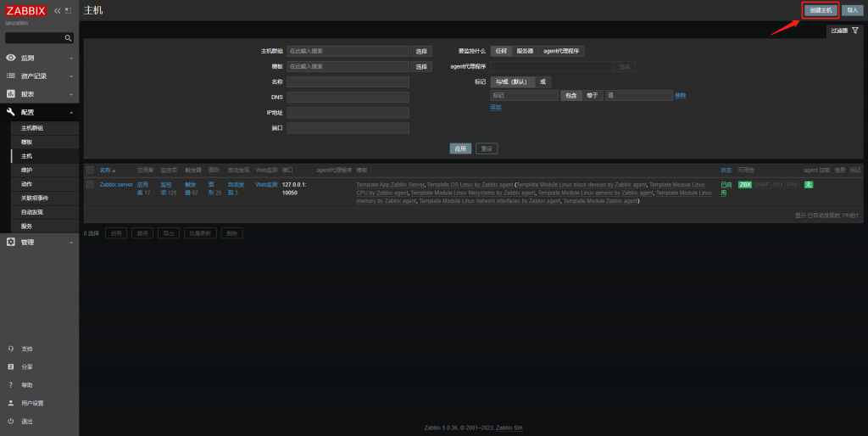Viewport: 868px width, 436px height.
Task: Open the Web监测 link in host row
Action: tap(266, 184)
